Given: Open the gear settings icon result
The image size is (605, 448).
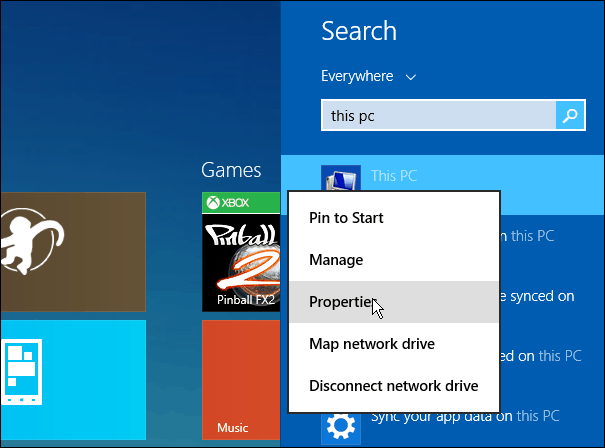Looking at the screenshot, I should pyautogui.click(x=341, y=427).
